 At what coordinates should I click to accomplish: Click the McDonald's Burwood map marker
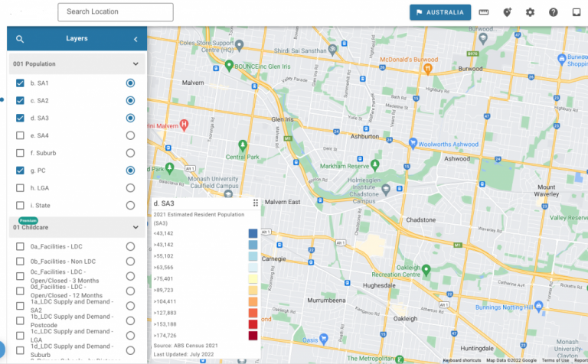(x=428, y=69)
